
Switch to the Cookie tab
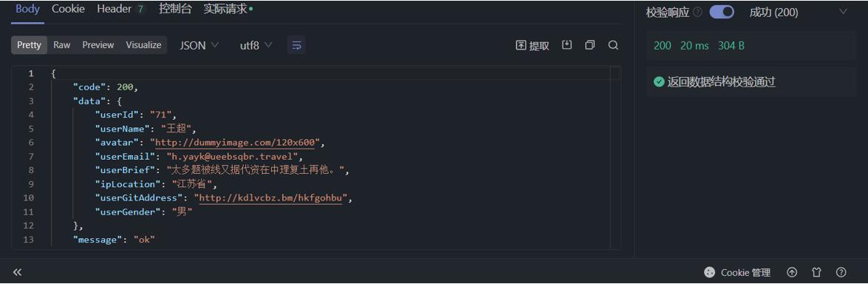68,9
